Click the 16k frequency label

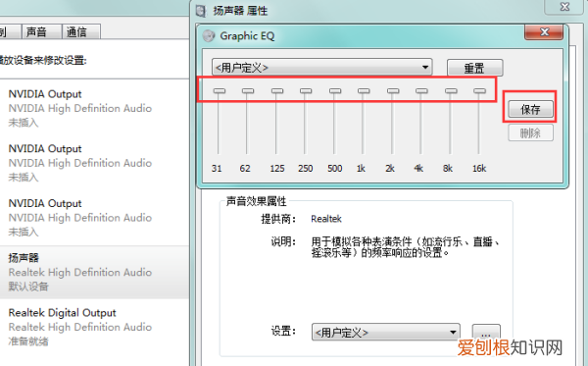click(479, 168)
